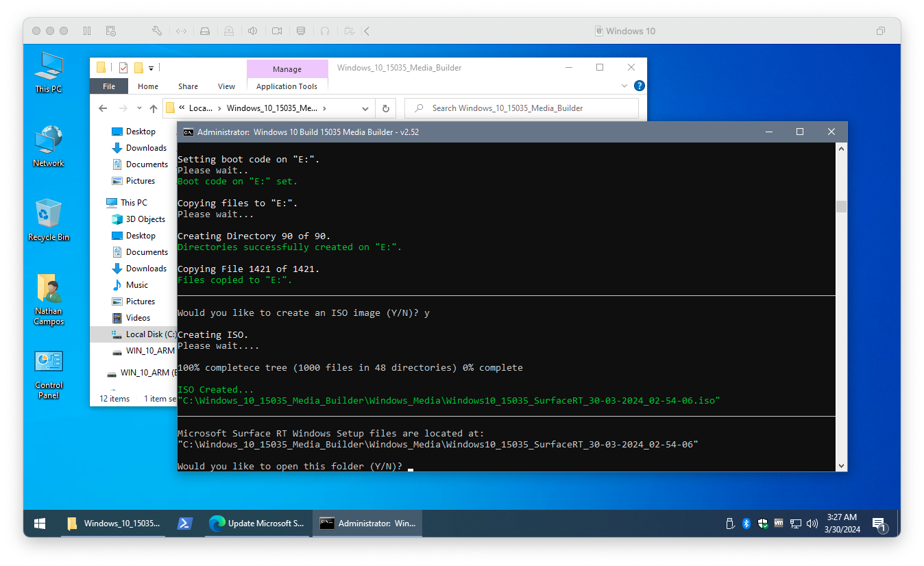
Task: Select Local Disk (C:) in the navigation pane
Action: click(134, 334)
